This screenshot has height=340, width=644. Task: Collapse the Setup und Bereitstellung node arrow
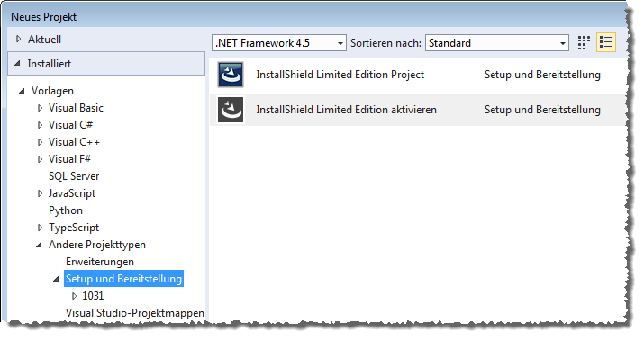coord(56,279)
